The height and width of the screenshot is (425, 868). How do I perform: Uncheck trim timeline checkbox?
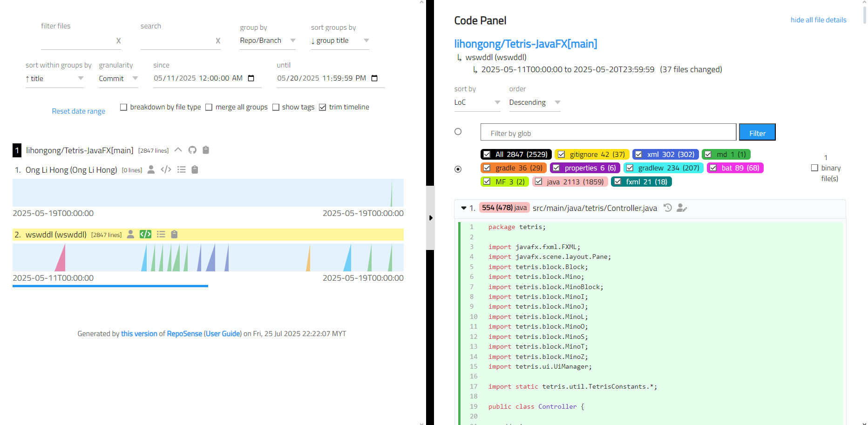[322, 107]
